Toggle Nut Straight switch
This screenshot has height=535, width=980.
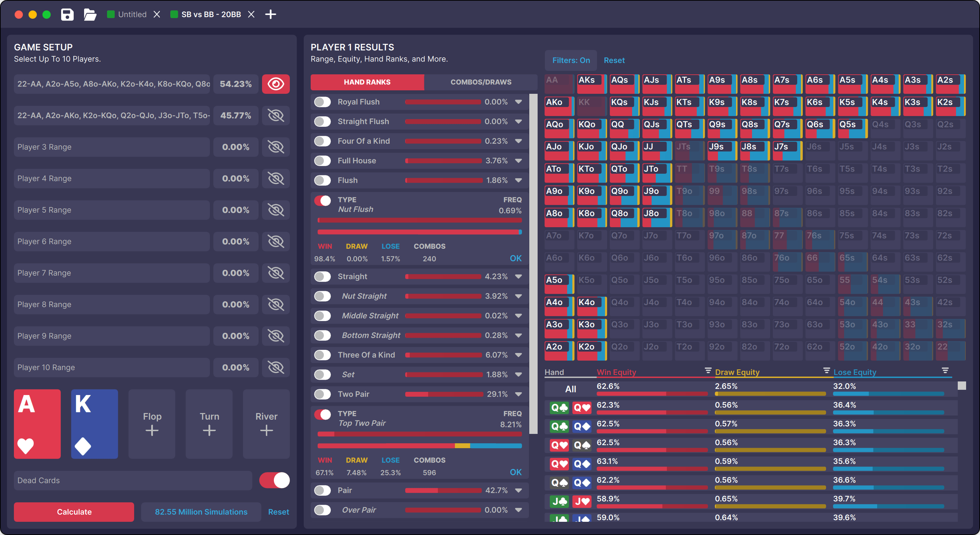pos(322,296)
